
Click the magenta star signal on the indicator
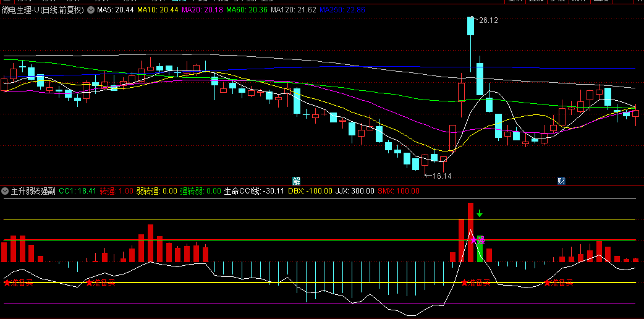473,240
